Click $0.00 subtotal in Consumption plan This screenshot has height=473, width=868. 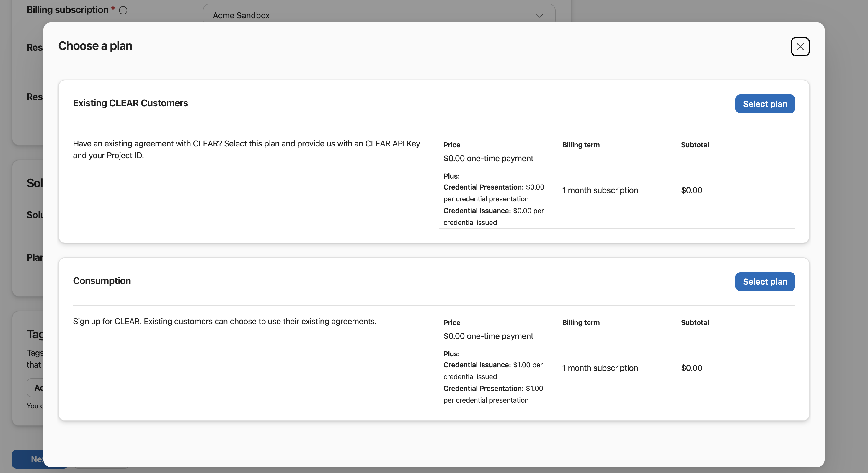691,368
